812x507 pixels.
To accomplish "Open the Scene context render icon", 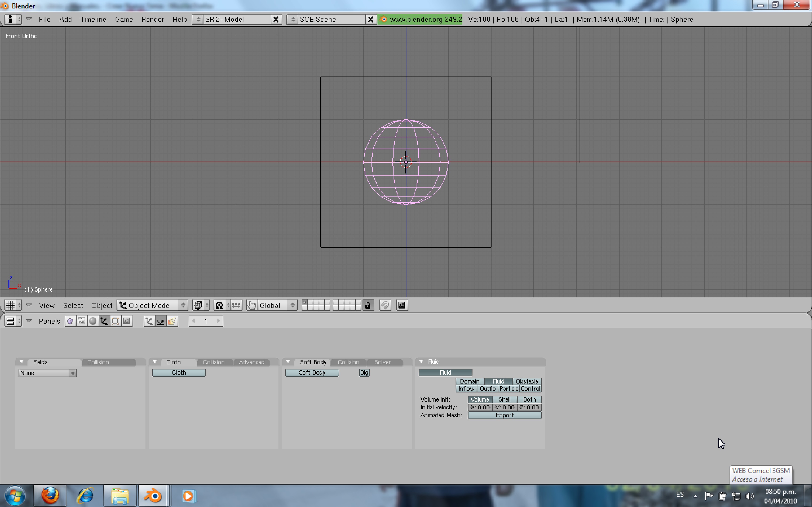I will (127, 321).
